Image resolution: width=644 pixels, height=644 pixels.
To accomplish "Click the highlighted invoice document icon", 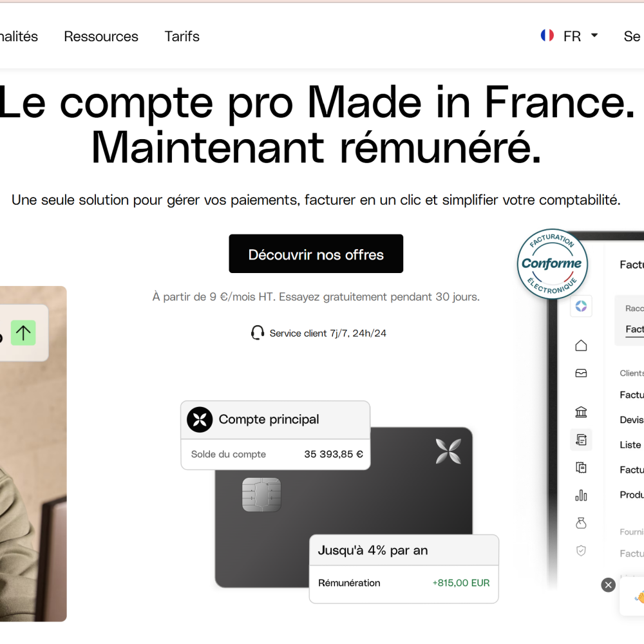I will pos(581,440).
